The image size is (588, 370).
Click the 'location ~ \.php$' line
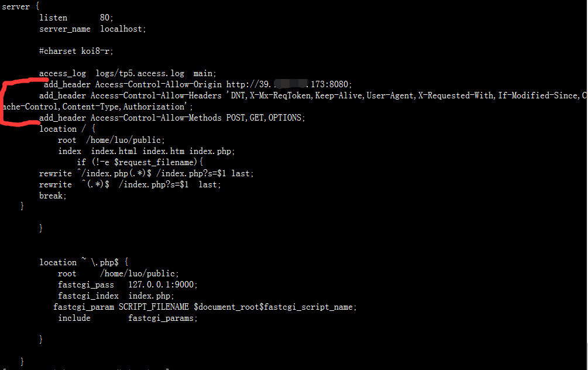tap(83, 262)
